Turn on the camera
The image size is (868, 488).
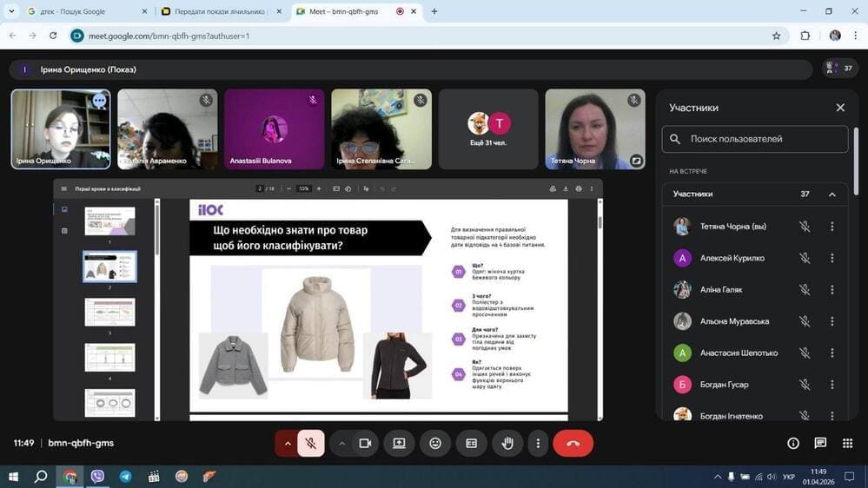tap(365, 444)
